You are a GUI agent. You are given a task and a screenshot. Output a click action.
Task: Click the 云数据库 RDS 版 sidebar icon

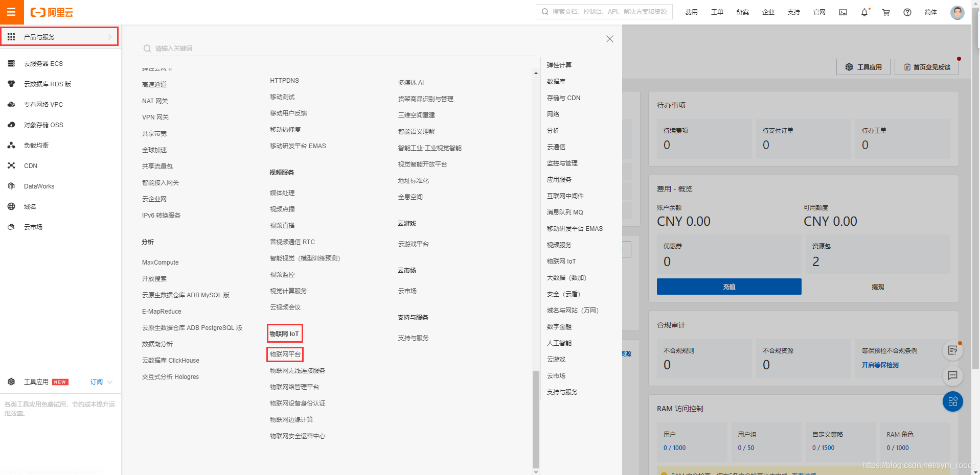[x=11, y=84]
